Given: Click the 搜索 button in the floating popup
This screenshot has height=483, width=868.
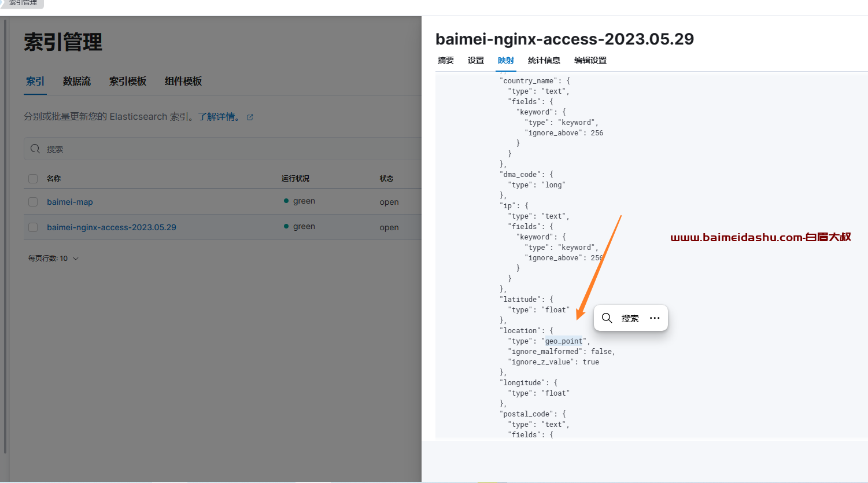Looking at the screenshot, I should tap(630, 318).
